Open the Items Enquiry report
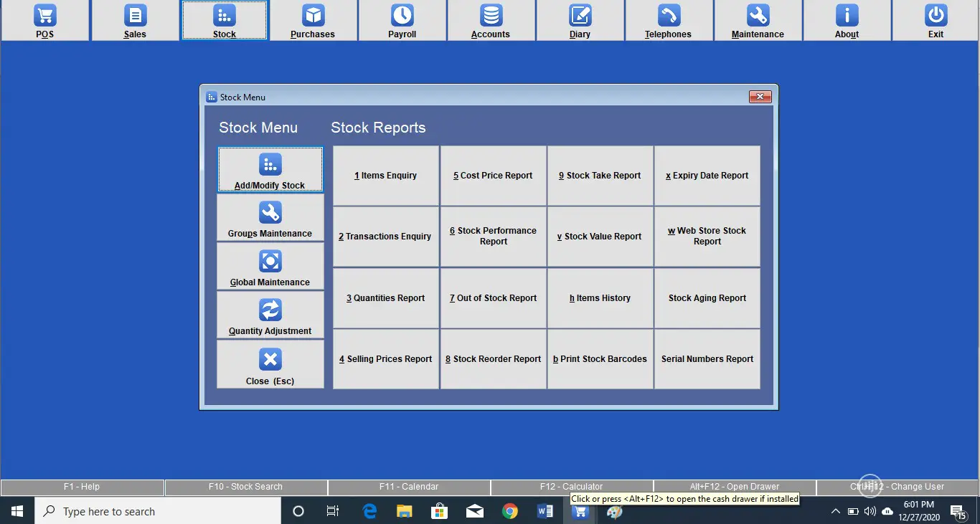The height and width of the screenshot is (524, 980). (x=386, y=176)
